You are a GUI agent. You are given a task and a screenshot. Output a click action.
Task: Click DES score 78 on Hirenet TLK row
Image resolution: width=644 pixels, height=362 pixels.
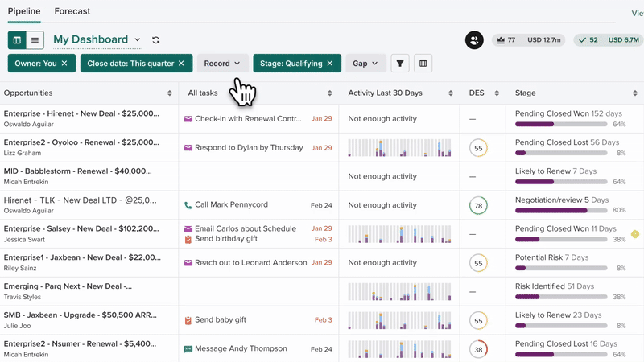pyautogui.click(x=478, y=206)
